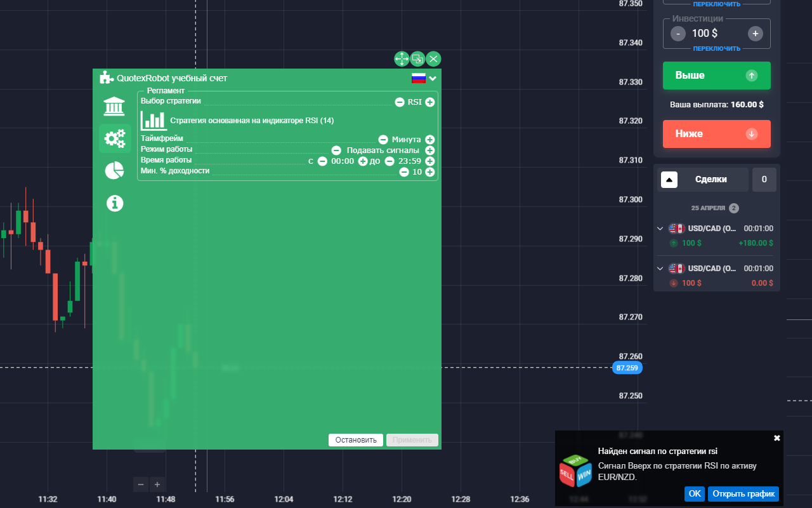Image resolution: width=812 pixels, height=508 pixels.
Task: Click OK in the signal notification
Action: pyautogui.click(x=695, y=493)
